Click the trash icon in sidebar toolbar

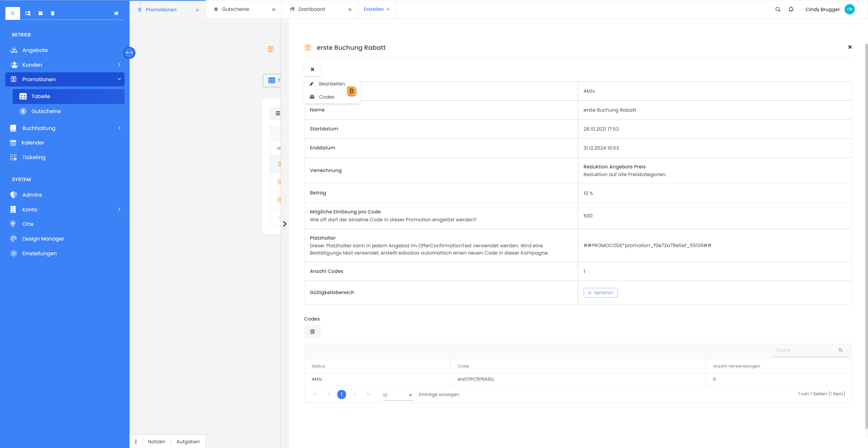pyautogui.click(x=53, y=13)
